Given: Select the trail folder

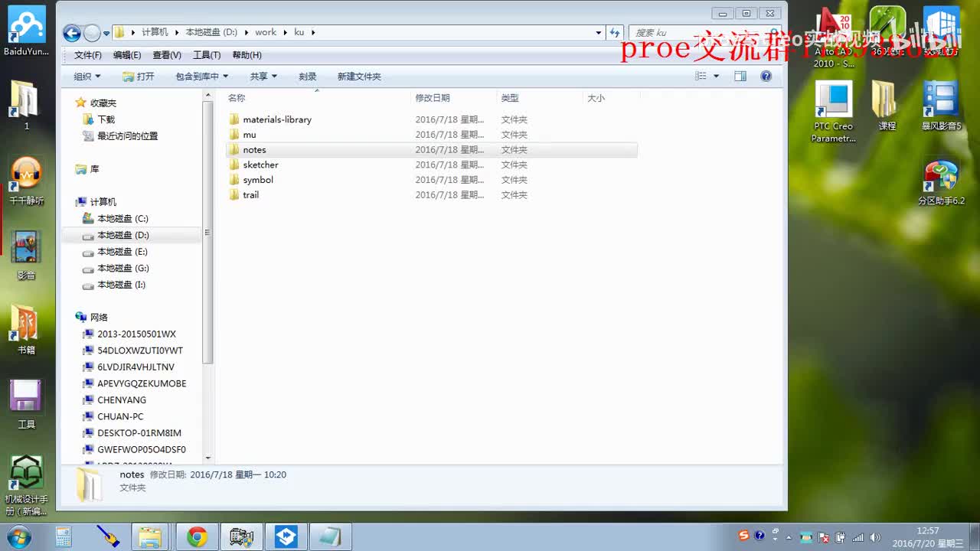Looking at the screenshot, I should (250, 195).
